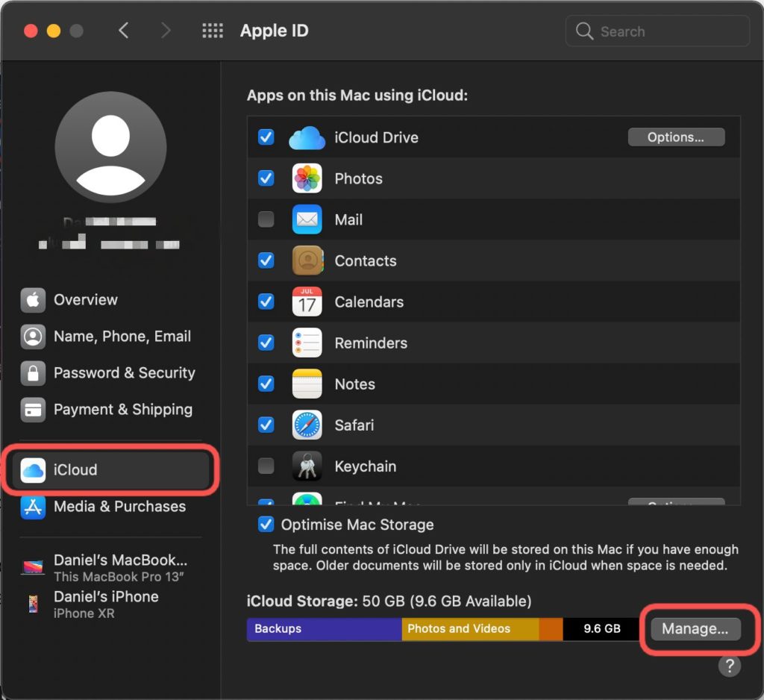764x700 pixels.
Task: Click the Payment & Shipping card icon
Action: coord(33,410)
